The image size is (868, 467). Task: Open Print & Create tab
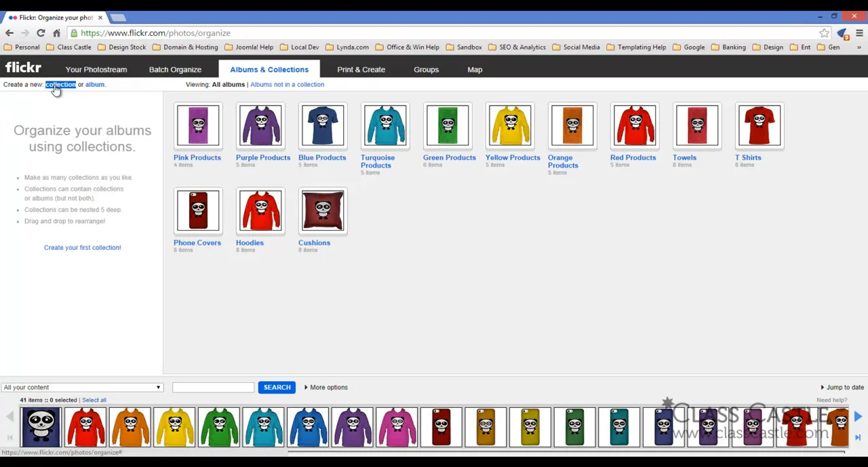(361, 69)
